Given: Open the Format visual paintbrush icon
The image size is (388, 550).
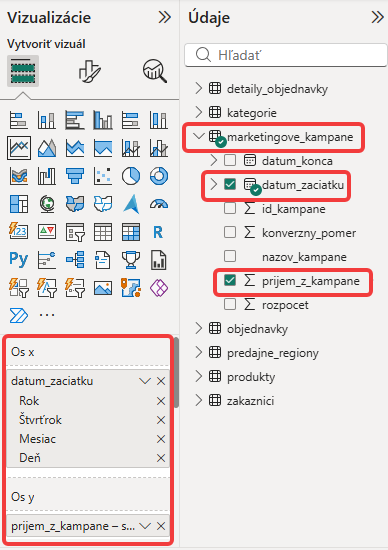Looking at the screenshot, I should pos(89,71).
